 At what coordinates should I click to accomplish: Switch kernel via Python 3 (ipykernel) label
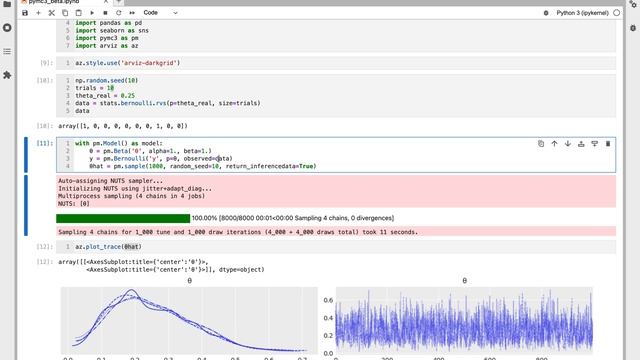click(582, 13)
